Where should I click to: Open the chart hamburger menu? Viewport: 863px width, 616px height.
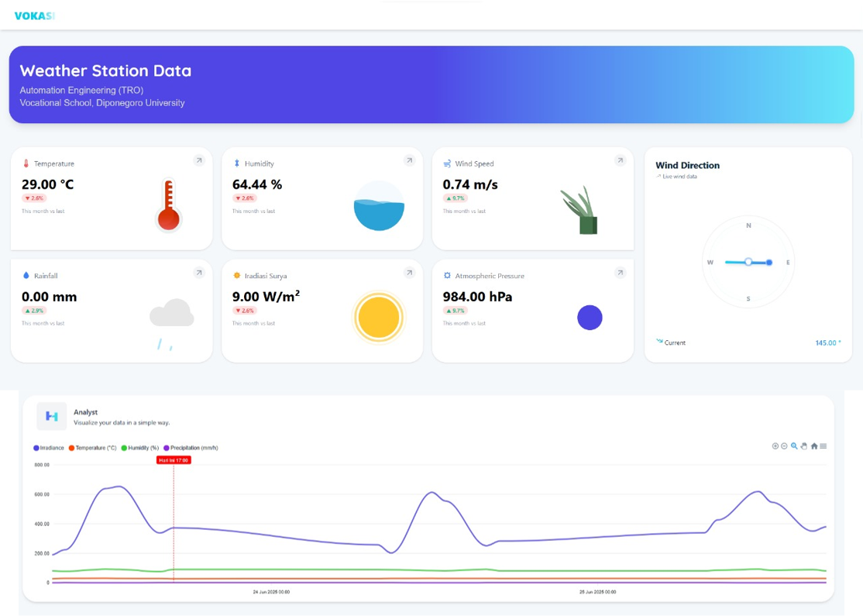(823, 446)
